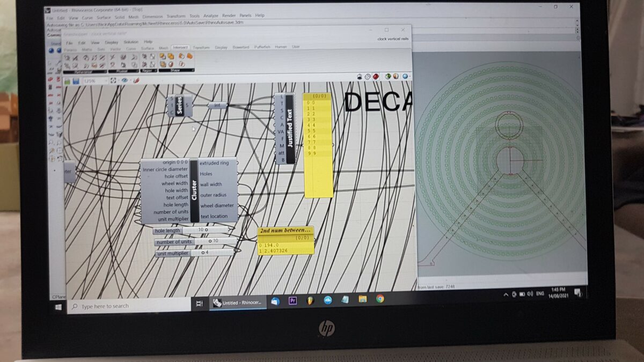Show hidden system tray icons
Viewport: 644px width, 362px height.
click(x=506, y=294)
